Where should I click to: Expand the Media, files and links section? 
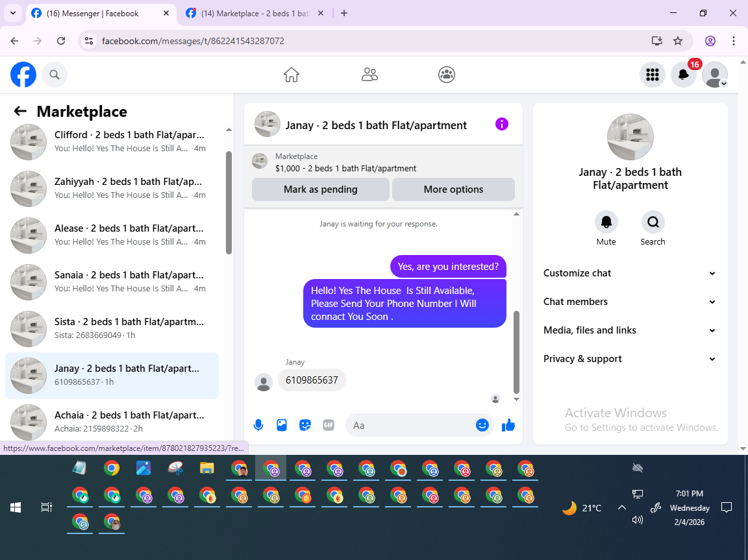tap(630, 330)
